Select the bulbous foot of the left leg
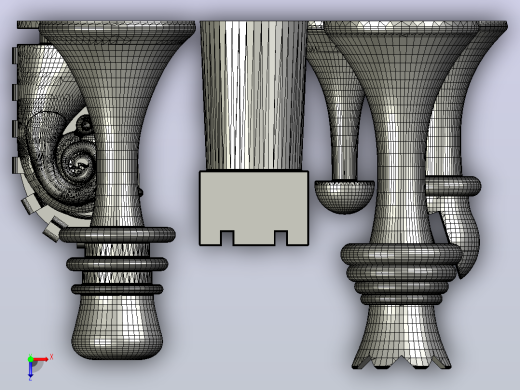The height and width of the screenshot is (390, 520). tap(117, 327)
